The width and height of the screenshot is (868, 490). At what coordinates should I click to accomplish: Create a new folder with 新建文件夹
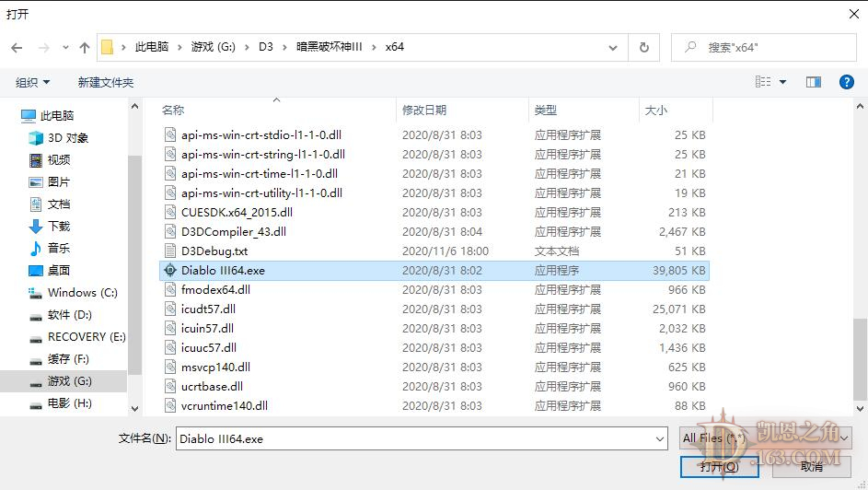[106, 83]
